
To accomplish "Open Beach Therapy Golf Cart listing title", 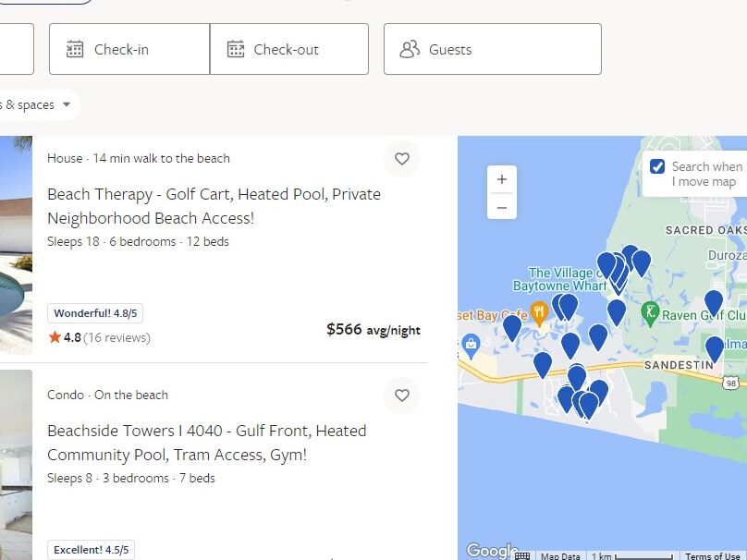I will tap(214, 206).
